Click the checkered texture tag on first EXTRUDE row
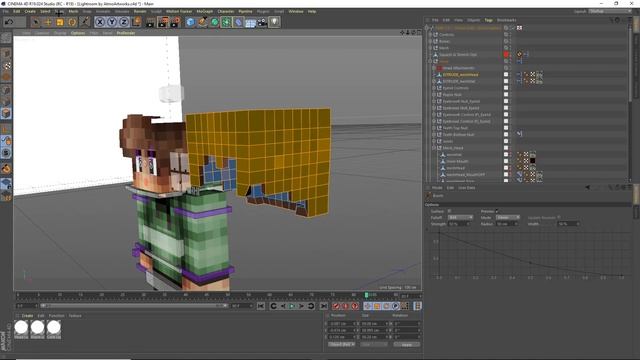 tap(533, 75)
